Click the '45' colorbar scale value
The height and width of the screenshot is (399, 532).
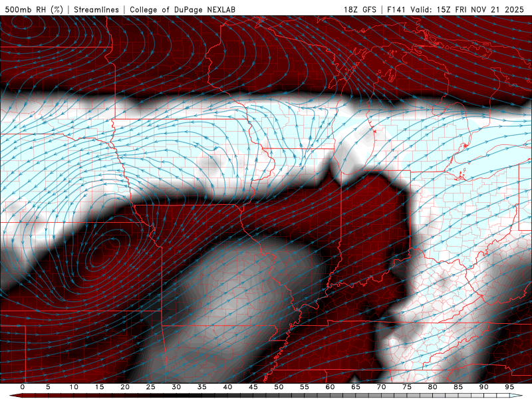point(253,387)
